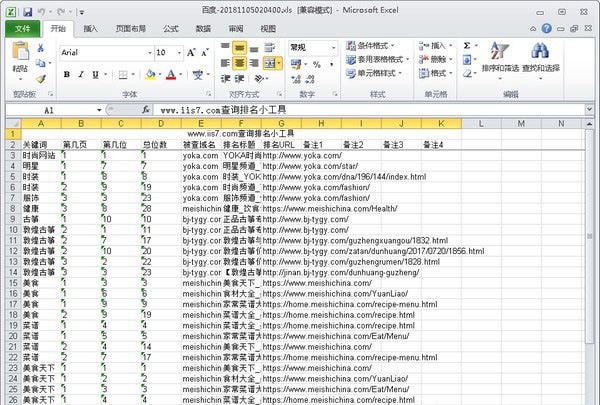Click the vertical scrollbar up arrow
Image resolution: width=600 pixels, height=405 pixels.
point(589,124)
